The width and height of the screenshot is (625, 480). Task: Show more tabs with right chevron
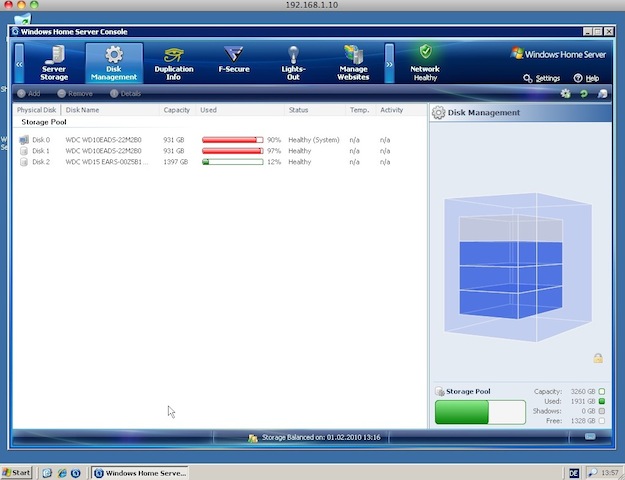(x=389, y=63)
